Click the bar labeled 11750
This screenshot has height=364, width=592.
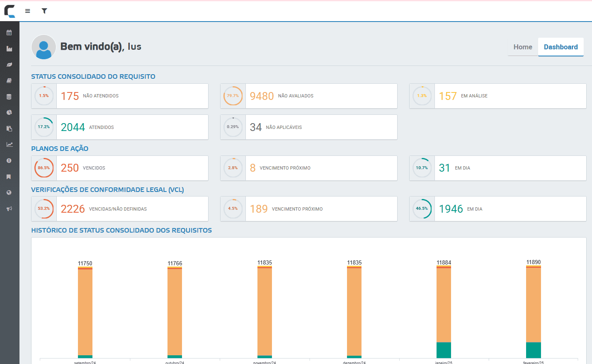85,313
